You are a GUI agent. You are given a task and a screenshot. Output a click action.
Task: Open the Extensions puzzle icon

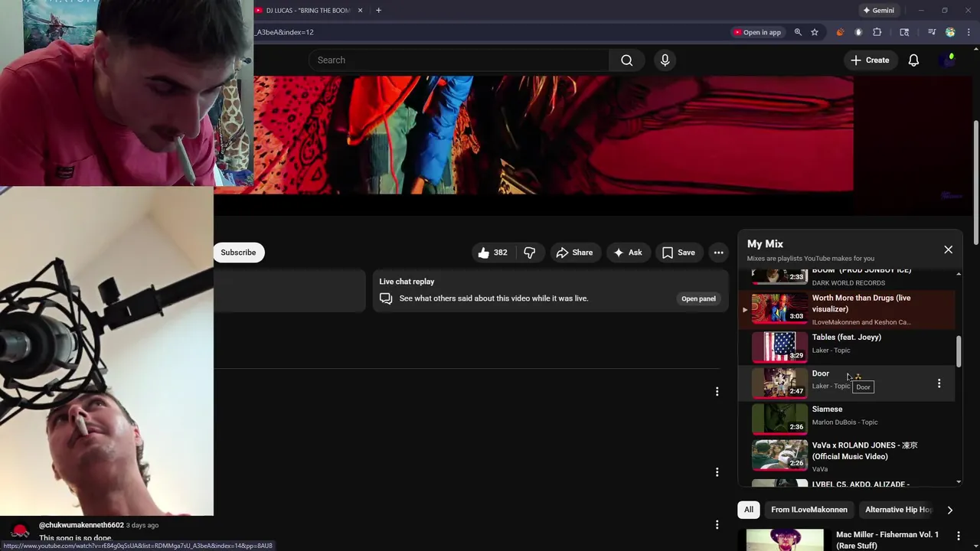click(877, 32)
